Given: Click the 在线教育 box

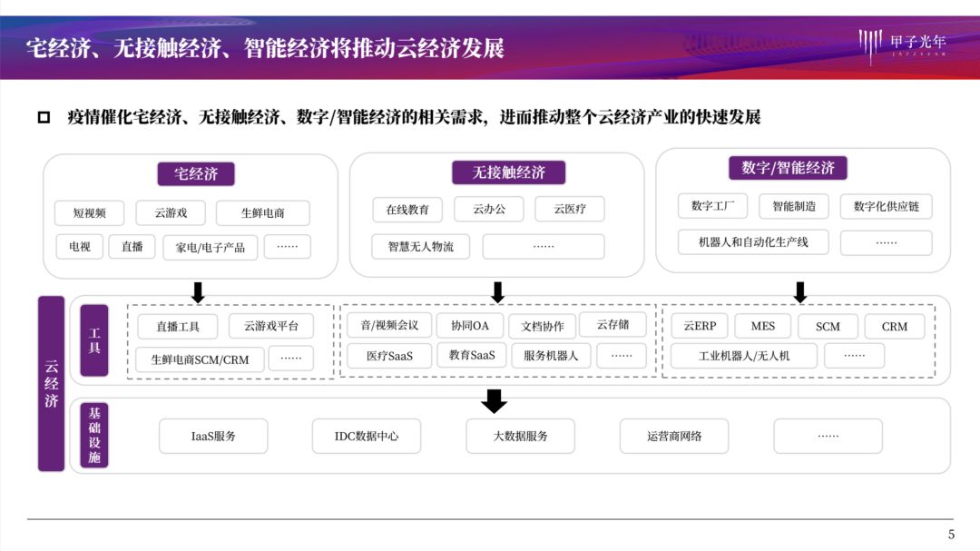Looking at the screenshot, I should tap(407, 210).
